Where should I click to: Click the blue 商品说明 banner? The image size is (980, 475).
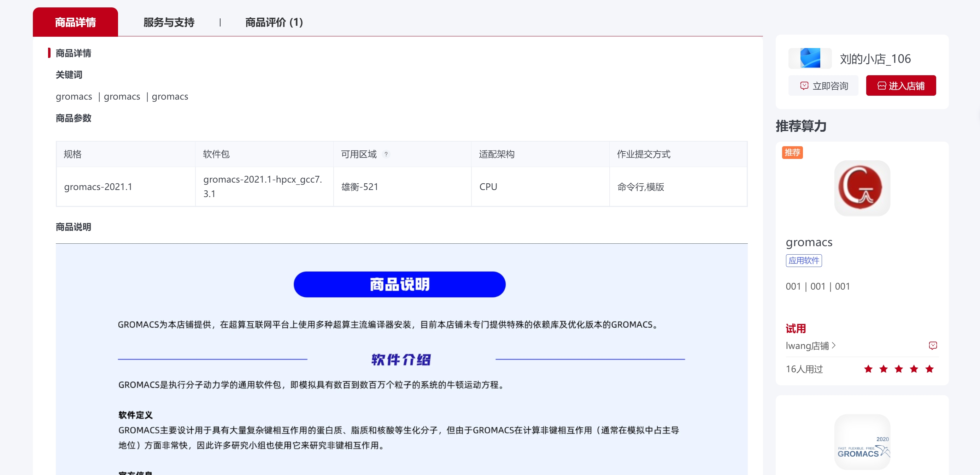point(399,284)
